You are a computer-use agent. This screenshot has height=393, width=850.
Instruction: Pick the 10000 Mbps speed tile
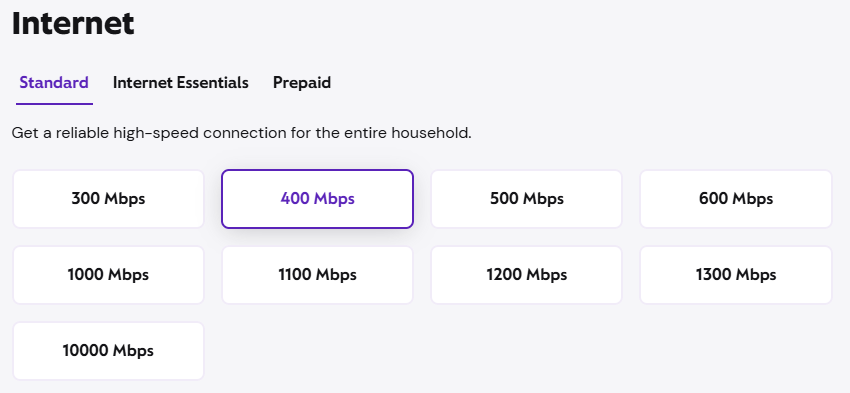pos(108,351)
